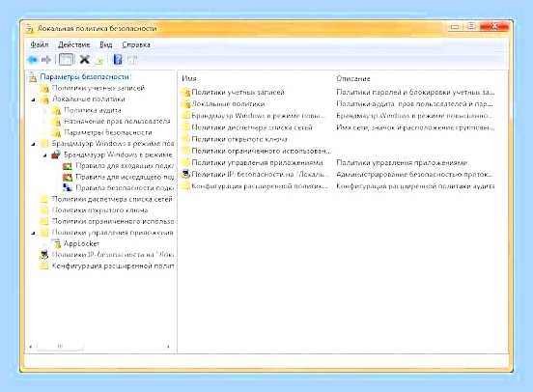Select Локальные политики in the tree
The height and width of the screenshot is (392, 533).
(89, 99)
